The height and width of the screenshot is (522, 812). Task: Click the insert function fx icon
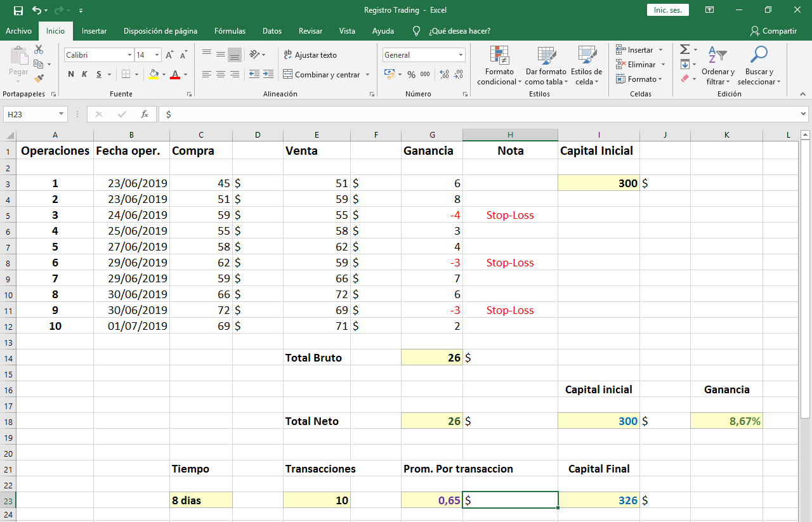tap(145, 114)
